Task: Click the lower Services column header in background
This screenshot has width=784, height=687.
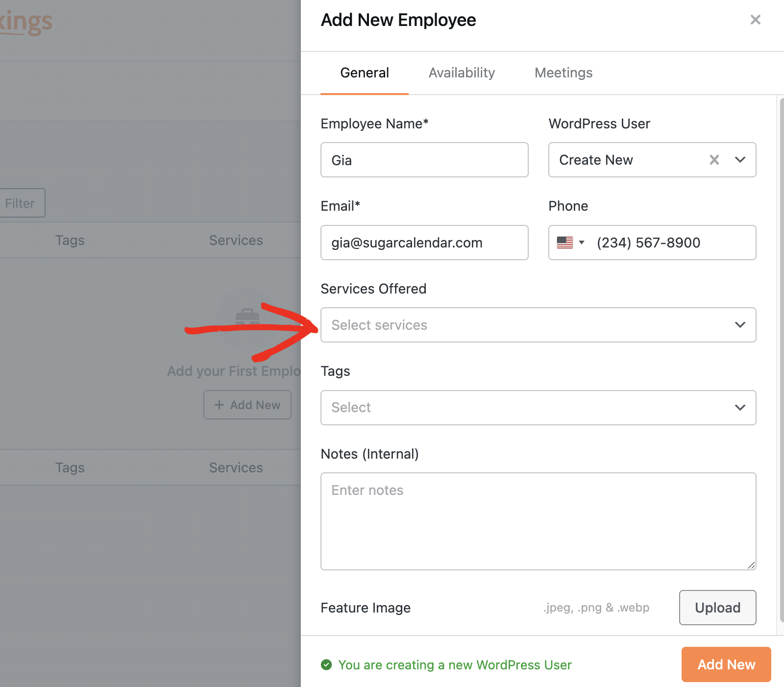Action: click(x=236, y=467)
